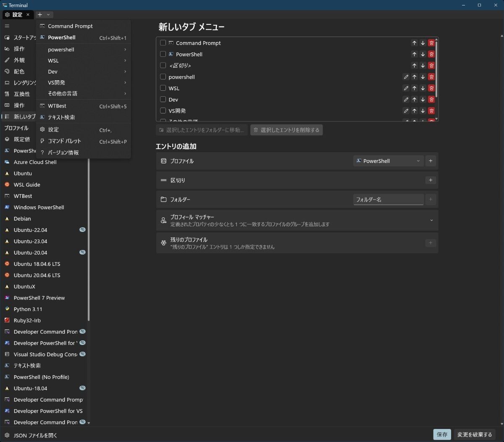Check the Command Prompt entry checkbox
Viewport: 504px width, 442px height.
(163, 43)
